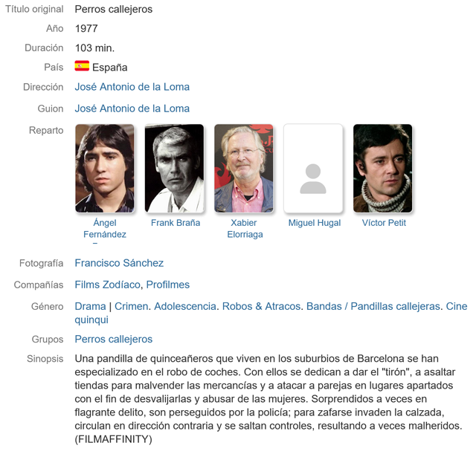
Task: Open screenwriter link José Antonio de la Loma
Action: pyautogui.click(x=132, y=108)
